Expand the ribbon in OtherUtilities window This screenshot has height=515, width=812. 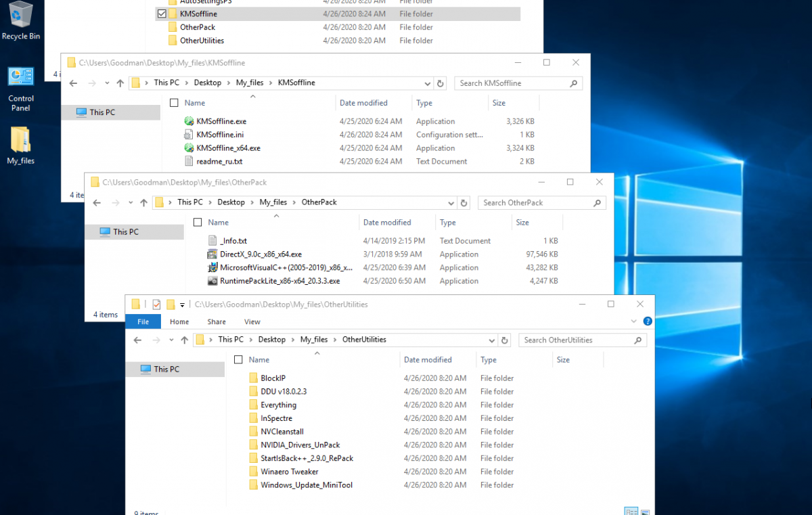(x=633, y=321)
